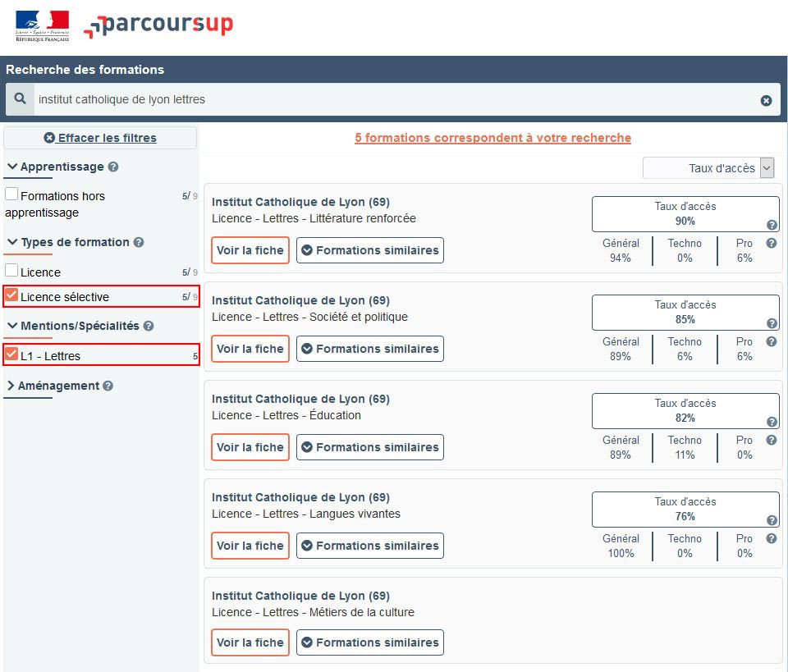The width and height of the screenshot is (788, 672).
Task: Open help icon next to Aménagement
Action: click(x=108, y=386)
